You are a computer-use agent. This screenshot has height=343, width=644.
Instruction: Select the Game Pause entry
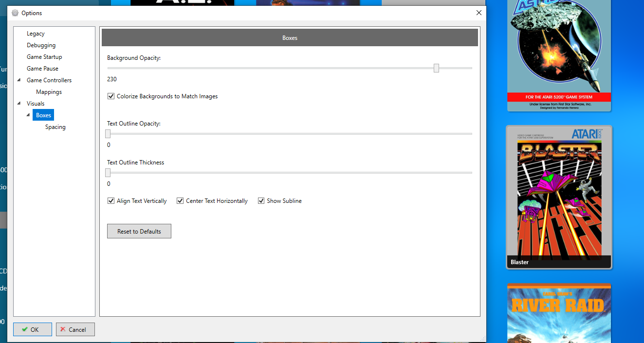[x=42, y=69]
